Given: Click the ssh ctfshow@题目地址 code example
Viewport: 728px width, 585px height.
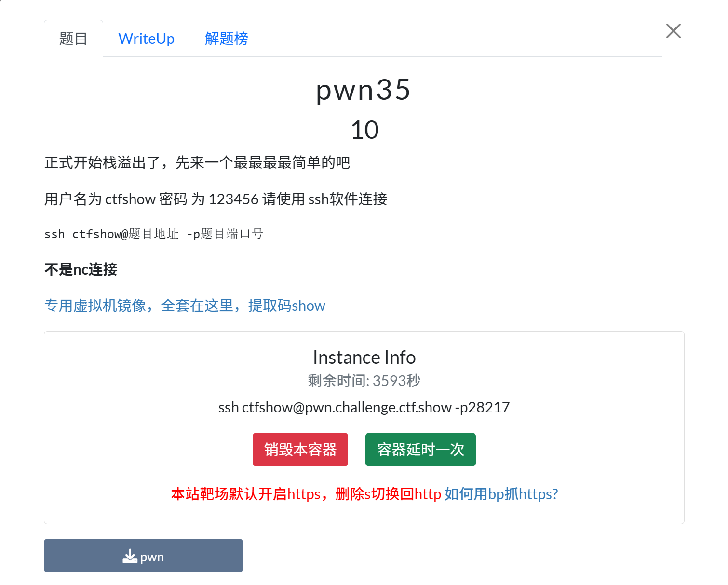Looking at the screenshot, I should (x=153, y=234).
